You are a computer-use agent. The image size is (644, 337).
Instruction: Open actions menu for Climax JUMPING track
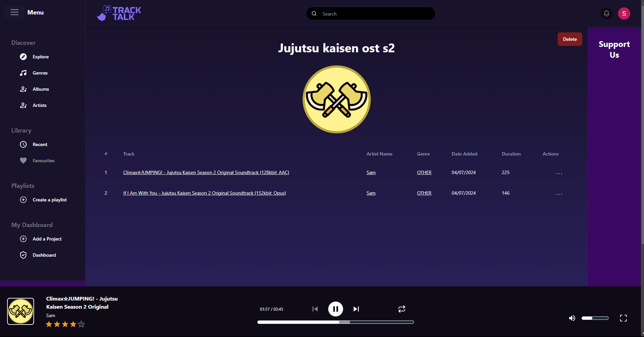click(x=559, y=172)
